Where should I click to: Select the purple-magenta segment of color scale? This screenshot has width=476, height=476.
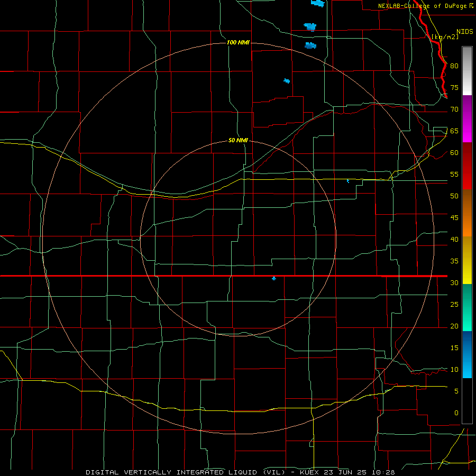(x=467, y=118)
